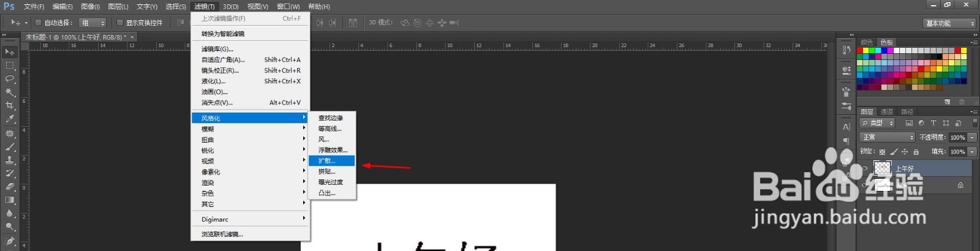Select the History Brush tool
Screen dimensions: 980x251
point(9,174)
